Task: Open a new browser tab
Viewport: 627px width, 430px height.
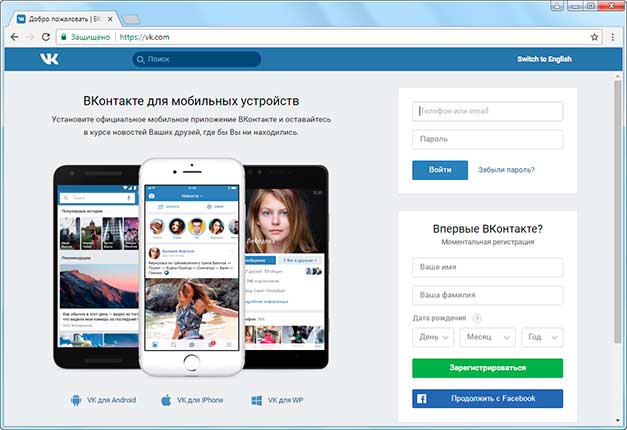Action: [x=131, y=20]
